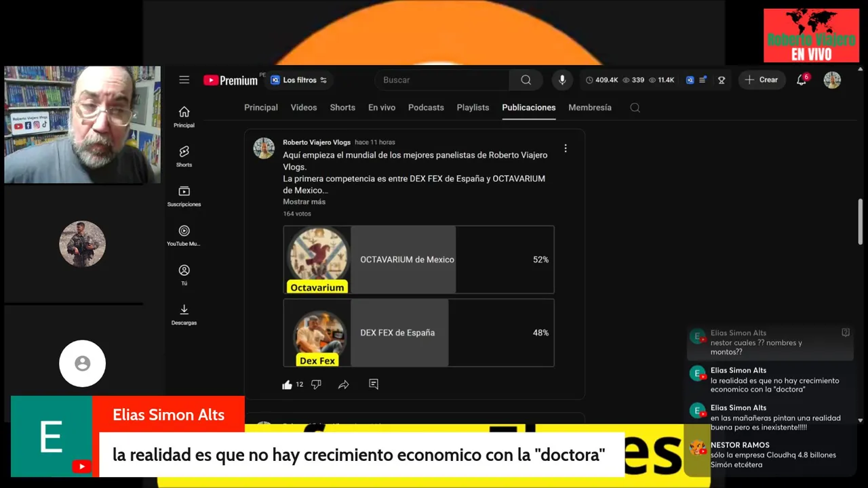The width and height of the screenshot is (868, 488).
Task: Click the Octavarium poll option image
Action: pos(317,260)
